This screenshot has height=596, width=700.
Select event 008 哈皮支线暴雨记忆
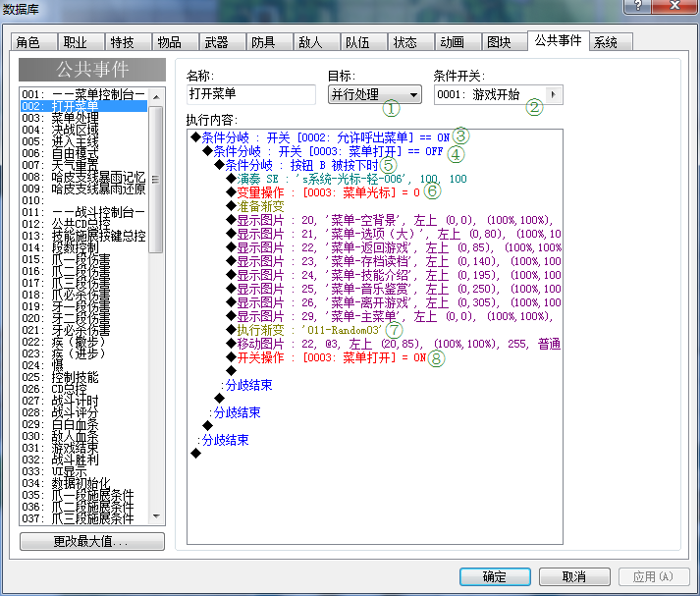click(x=83, y=177)
